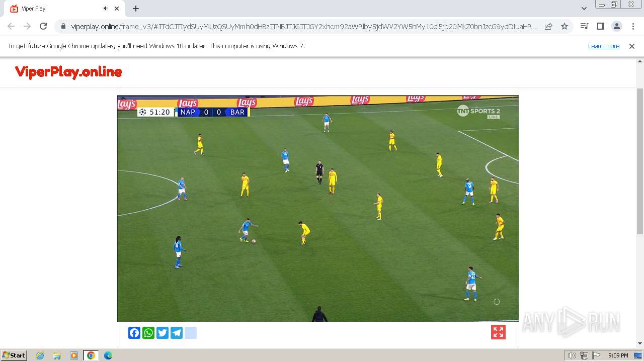
Task: Click the ViperPlay.online logo
Action: click(68, 72)
